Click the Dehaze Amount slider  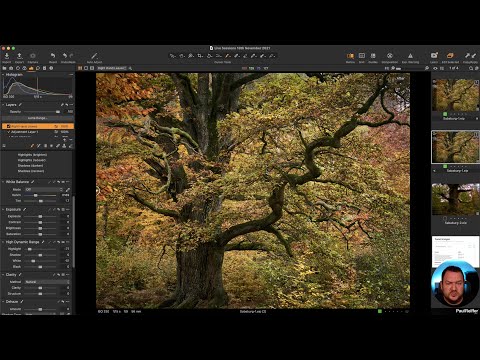click(40, 309)
